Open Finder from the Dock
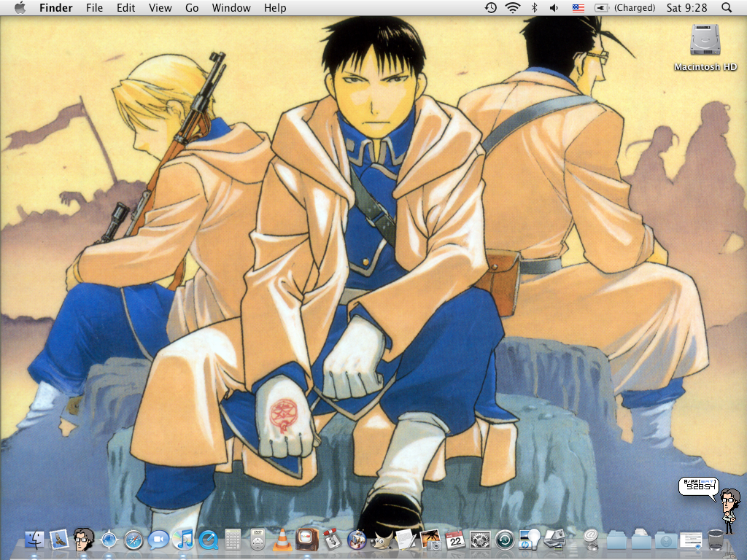This screenshot has height=560, width=747. [x=34, y=540]
